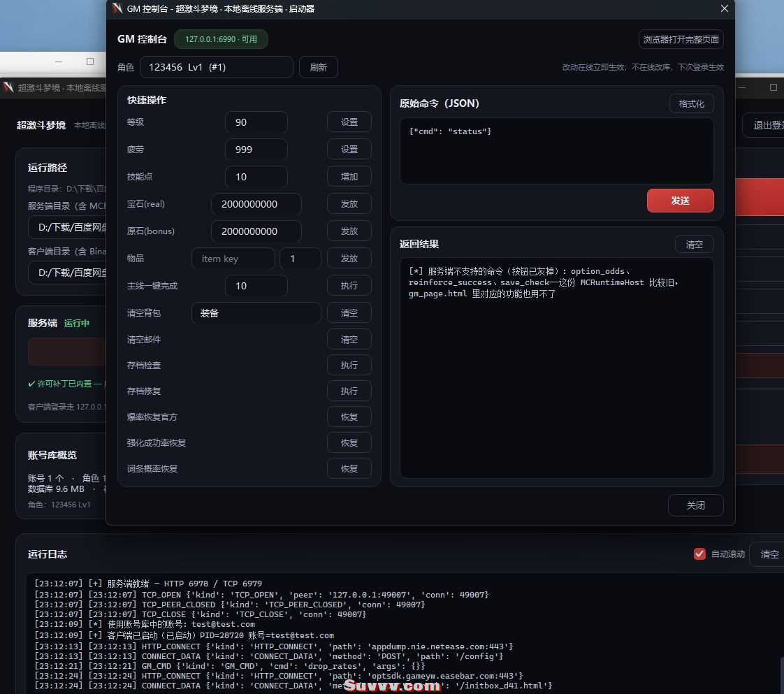
Task: Click the 格式化 button for the JSON command
Action: 692,103
